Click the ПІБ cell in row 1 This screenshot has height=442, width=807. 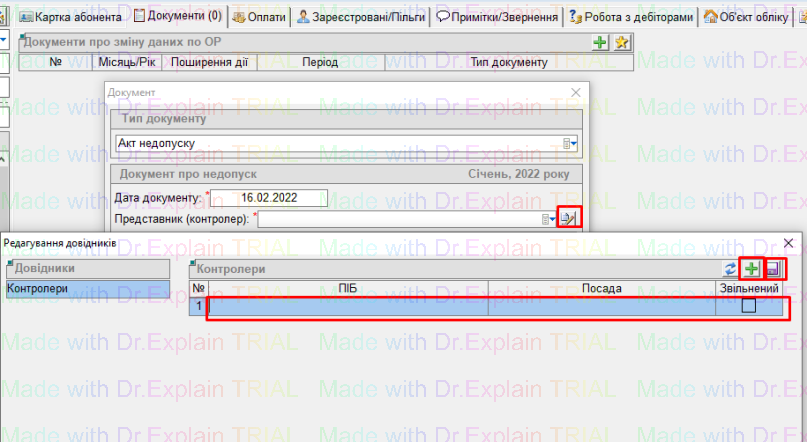[x=347, y=307]
